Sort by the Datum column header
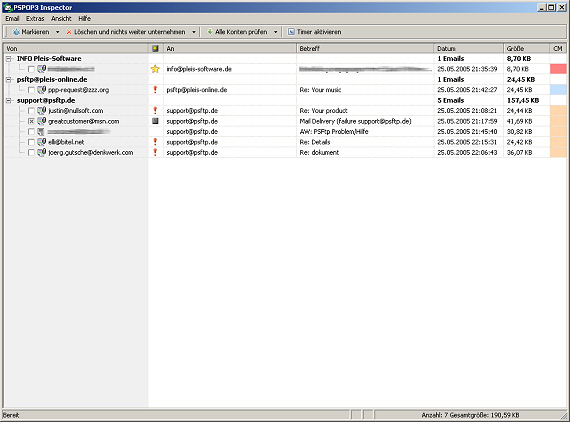The width and height of the screenshot is (570, 422). 468,48
